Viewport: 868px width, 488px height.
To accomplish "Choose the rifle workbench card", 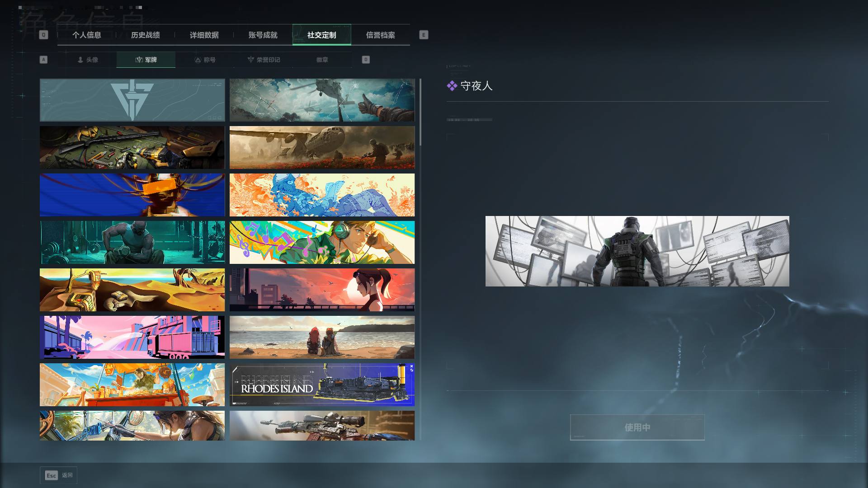I will click(x=132, y=147).
